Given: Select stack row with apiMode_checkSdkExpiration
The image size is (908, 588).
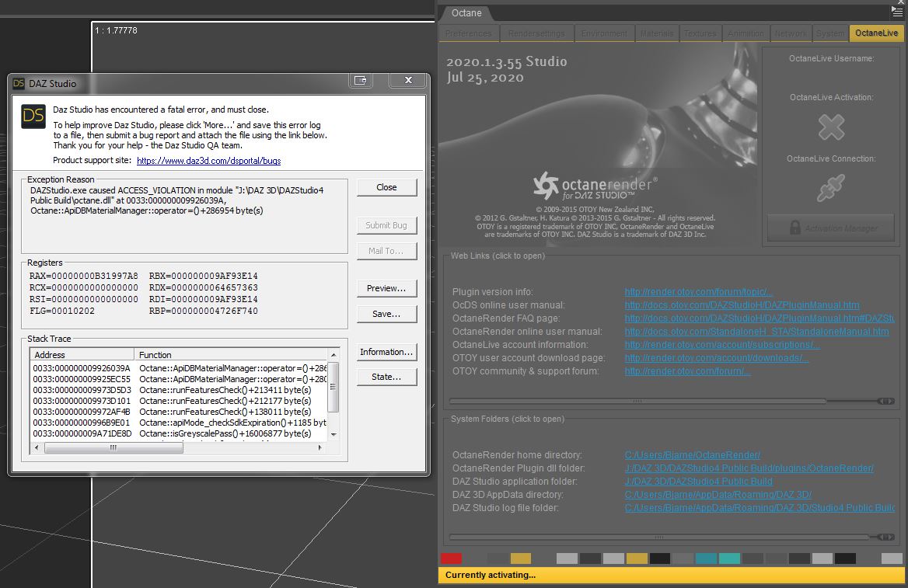Looking at the screenshot, I should (179, 423).
